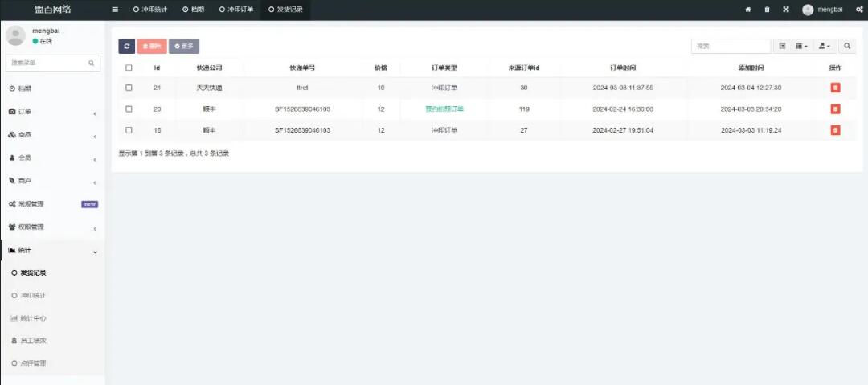868x385 pixels.
Task: Delete the record with Id 21
Action: point(835,88)
